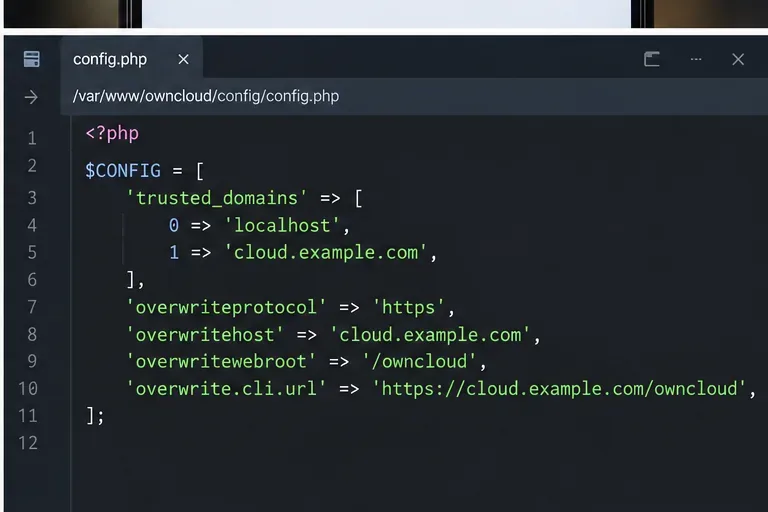Close the config.php tab
768x512 pixels.
(x=184, y=59)
